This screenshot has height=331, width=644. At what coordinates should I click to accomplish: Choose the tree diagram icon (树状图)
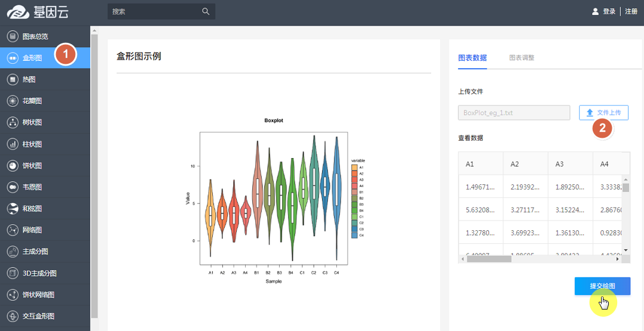[12, 122]
